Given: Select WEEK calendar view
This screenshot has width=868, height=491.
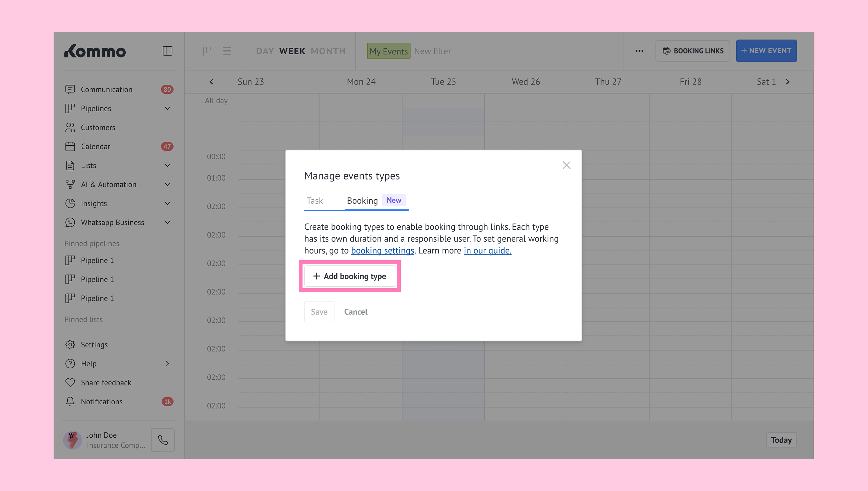Looking at the screenshot, I should tap(292, 51).
